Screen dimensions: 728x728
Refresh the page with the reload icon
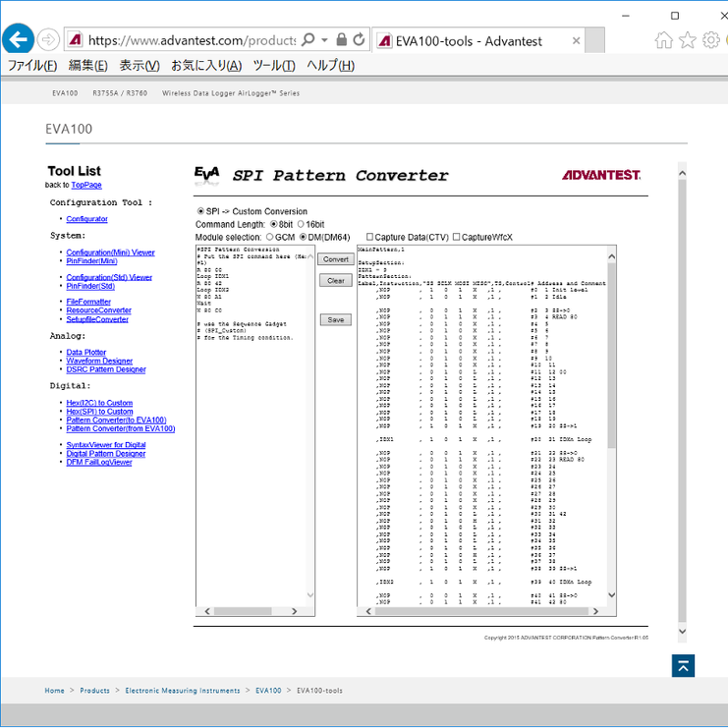coord(360,40)
